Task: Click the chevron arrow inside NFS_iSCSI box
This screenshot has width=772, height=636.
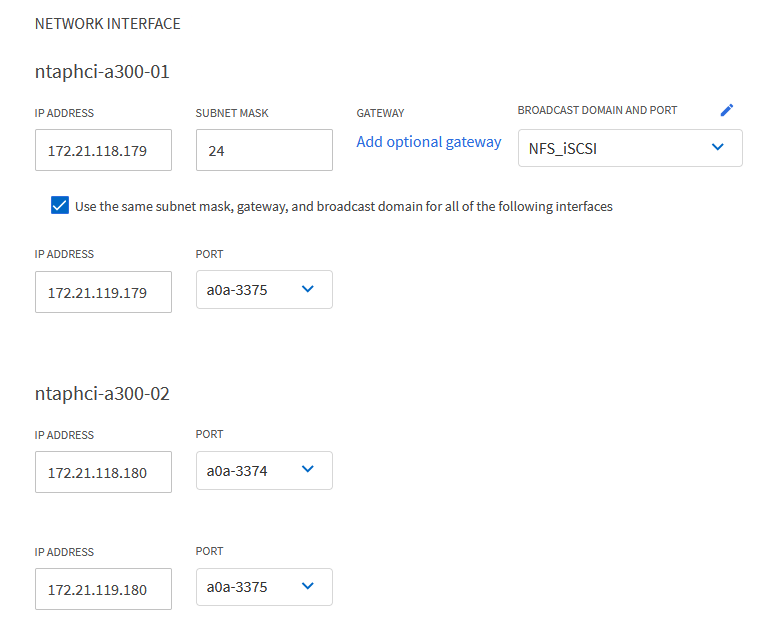Action: coord(717,148)
